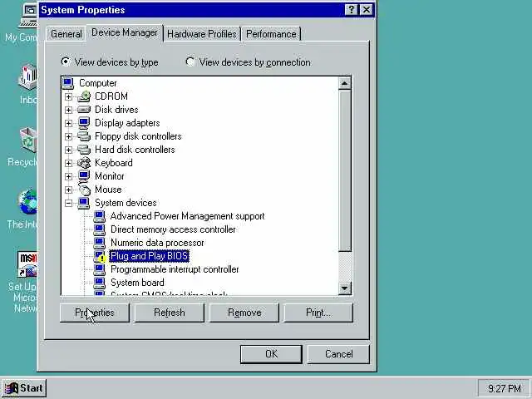Click the device list scroll up arrow
This screenshot has width=532, height=399.
click(345, 83)
